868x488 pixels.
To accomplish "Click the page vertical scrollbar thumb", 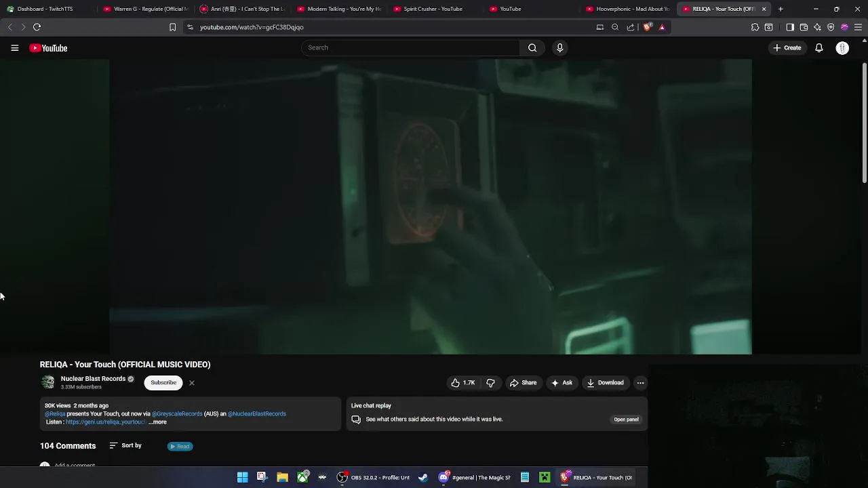I will (x=865, y=123).
